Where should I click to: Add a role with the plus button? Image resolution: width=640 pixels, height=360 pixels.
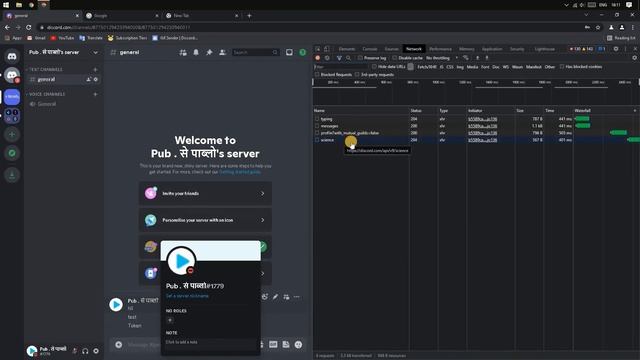point(170,320)
